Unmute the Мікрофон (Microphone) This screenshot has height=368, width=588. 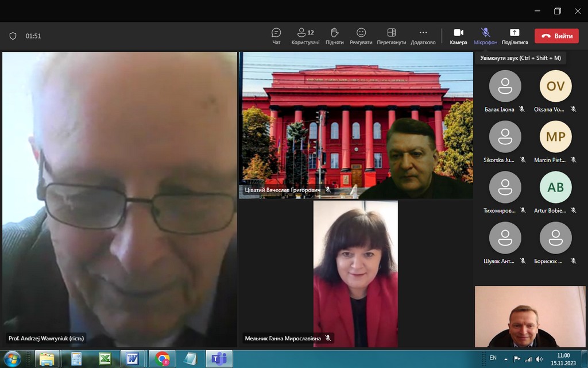(x=485, y=36)
